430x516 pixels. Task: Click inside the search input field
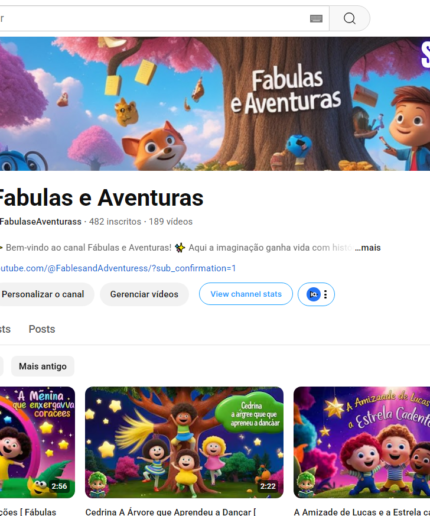(153, 18)
